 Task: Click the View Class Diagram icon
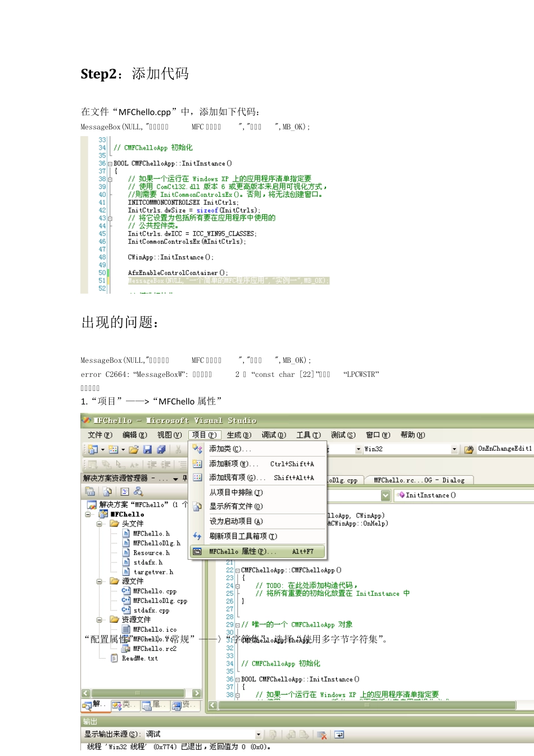[x=138, y=491]
